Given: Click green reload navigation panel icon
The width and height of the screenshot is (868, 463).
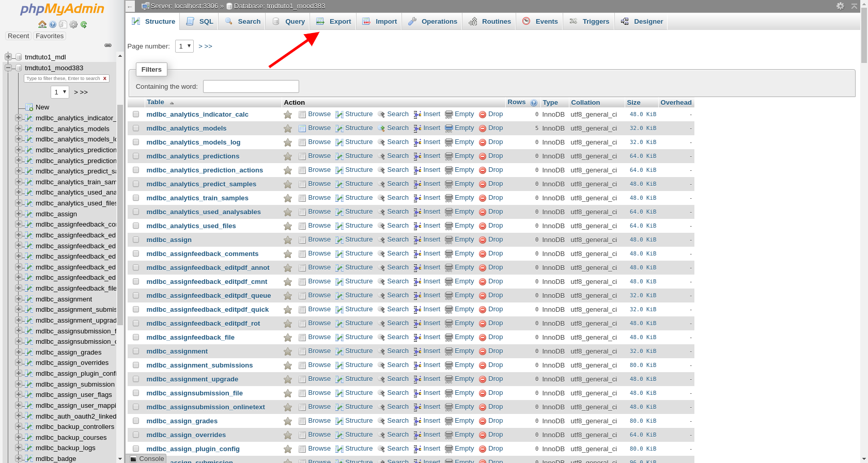Looking at the screenshot, I should click(84, 24).
